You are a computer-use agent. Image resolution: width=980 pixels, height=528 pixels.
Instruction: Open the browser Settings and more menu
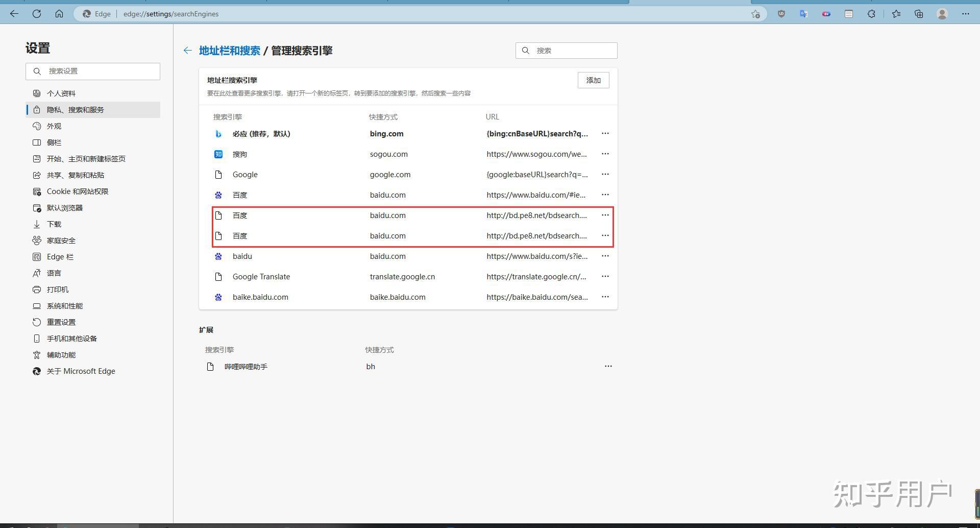click(x=965, y=14)
